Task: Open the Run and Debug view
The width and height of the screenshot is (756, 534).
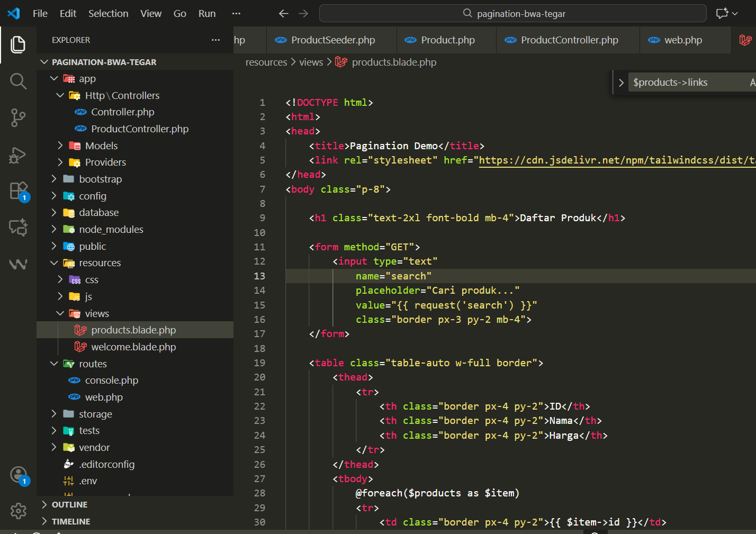Action: pyautogui.click(x=18, y=155)
